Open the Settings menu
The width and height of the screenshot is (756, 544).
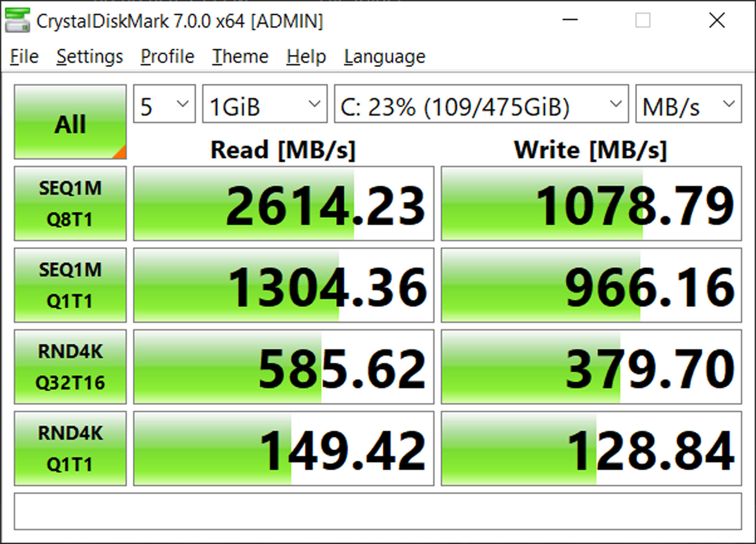(90, 56)
